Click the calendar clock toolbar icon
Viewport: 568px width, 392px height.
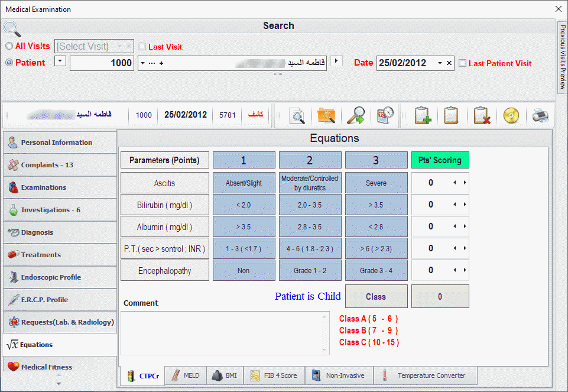point(385,115)
